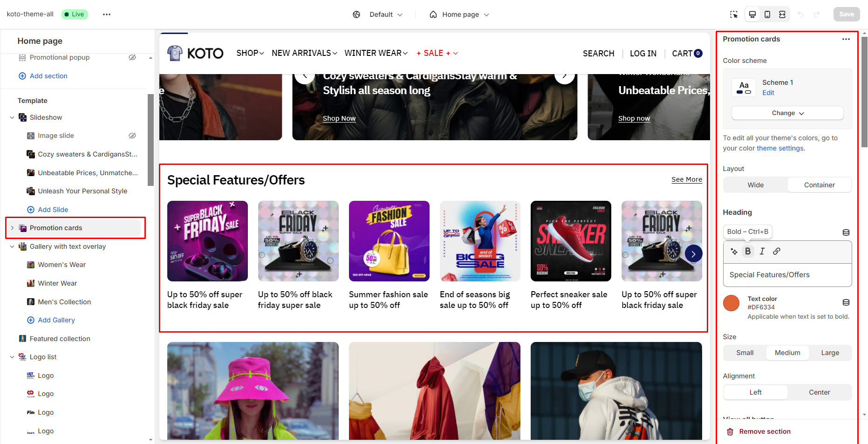Open the Change color scheme dropdown
Viewport: 868px width, 444px height.
tap(787, 113)
